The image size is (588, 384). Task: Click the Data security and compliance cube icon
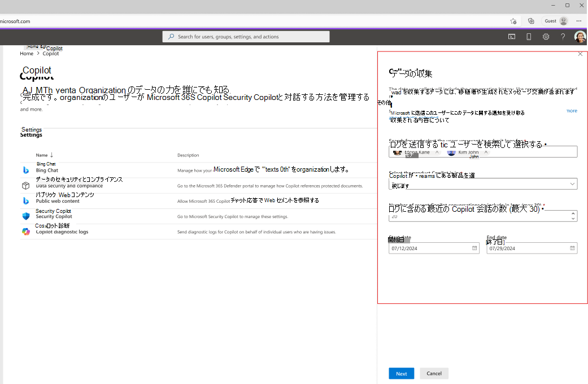[26, 185]
